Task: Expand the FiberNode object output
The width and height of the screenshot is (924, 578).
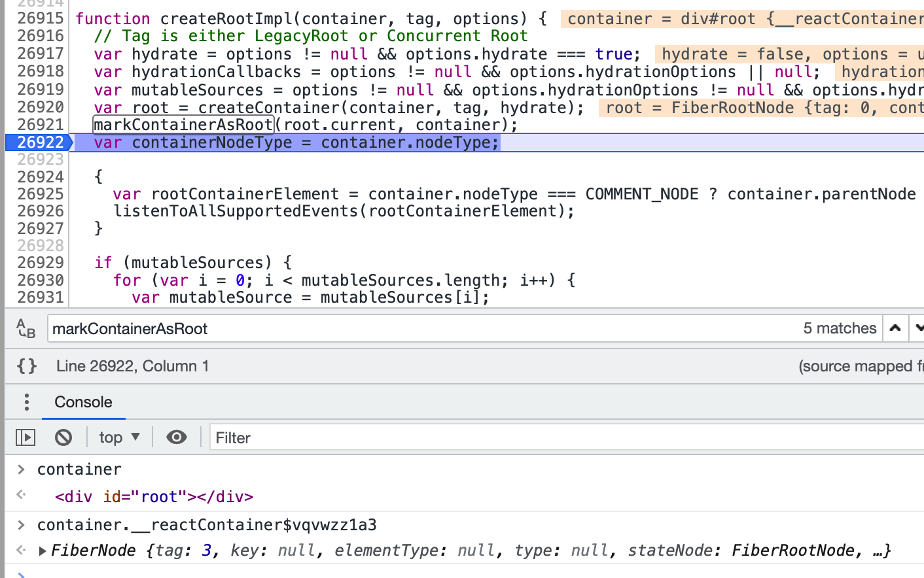Action: click(43, 551)
